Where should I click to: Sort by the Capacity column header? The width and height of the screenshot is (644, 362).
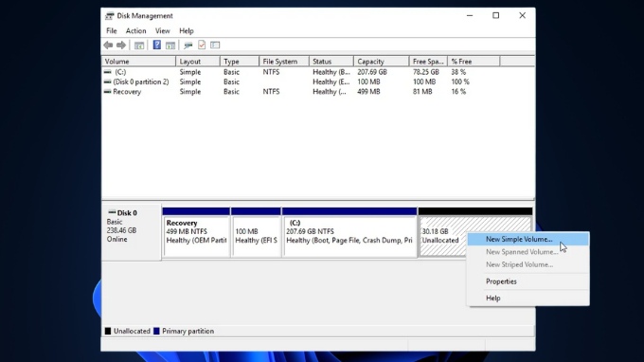382,62
